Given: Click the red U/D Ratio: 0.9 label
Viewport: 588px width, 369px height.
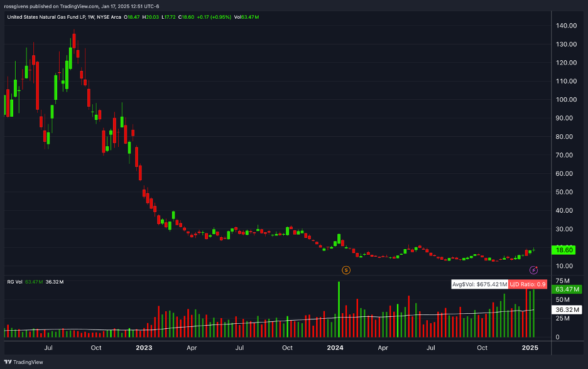Looking at the screenshot, I should pos(527,284).
